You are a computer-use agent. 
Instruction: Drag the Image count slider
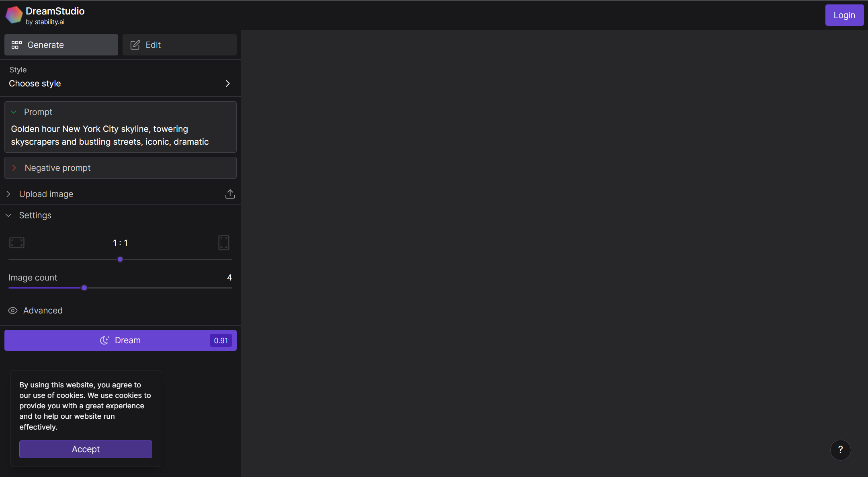pos(84,287)
